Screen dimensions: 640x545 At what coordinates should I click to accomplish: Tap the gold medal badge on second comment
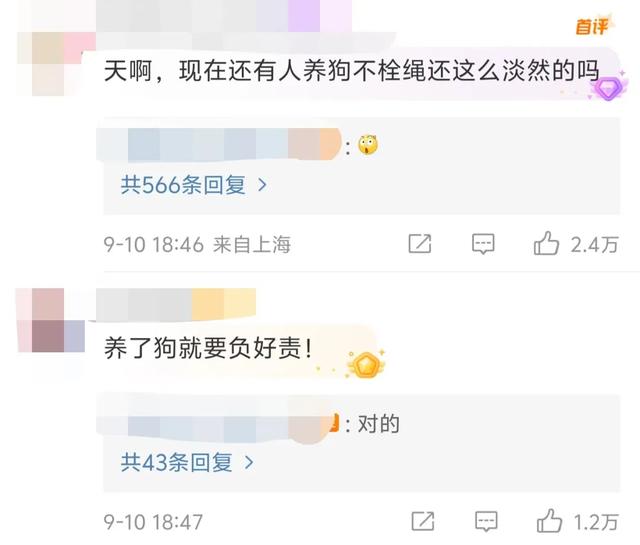366,365
